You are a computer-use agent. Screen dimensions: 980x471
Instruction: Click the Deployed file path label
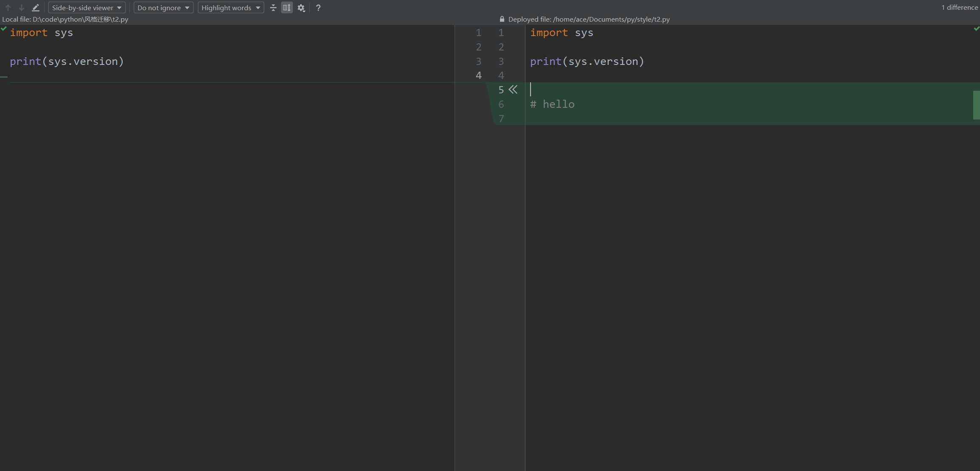[x=589, y=19]
